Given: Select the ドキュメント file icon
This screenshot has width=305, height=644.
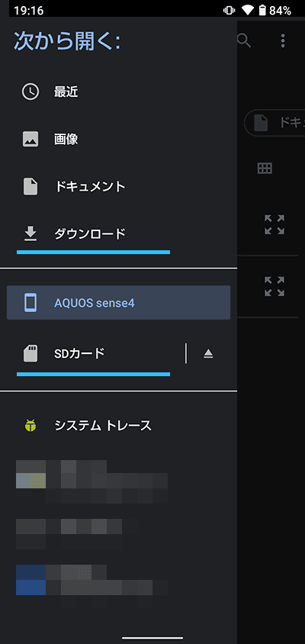Looking at the screenshot, I should [x=30, y=187].
